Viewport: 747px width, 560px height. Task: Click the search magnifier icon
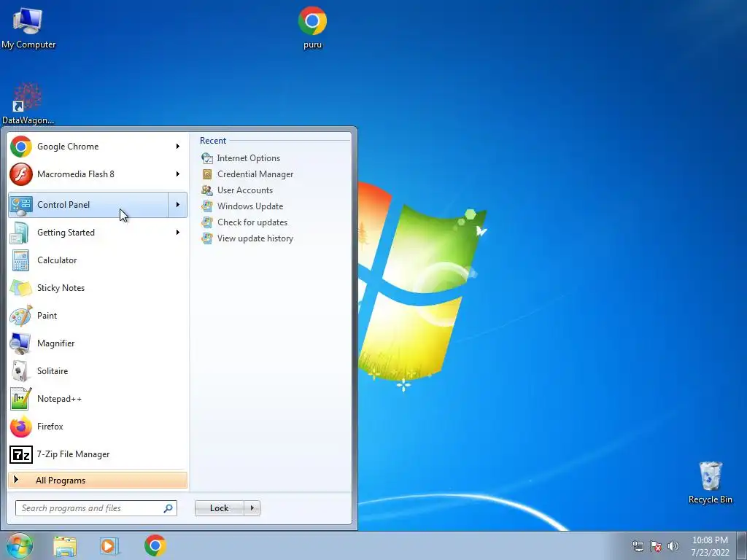tap(169, 508)
